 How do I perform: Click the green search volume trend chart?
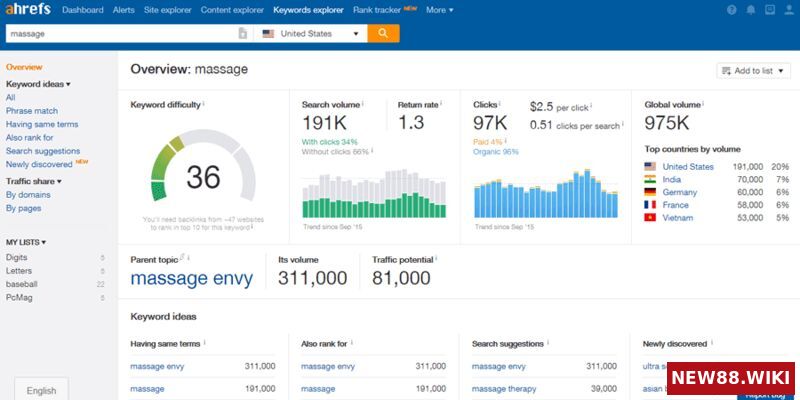(x=374, y=194)
